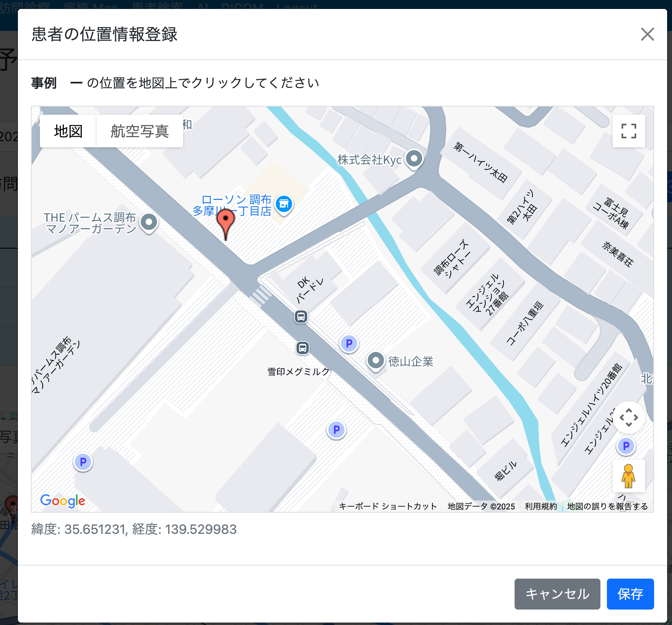Select THE パームス調布 place marker
Screen dimensions: 672x625
pyautogui.click(x=149, y=222)
